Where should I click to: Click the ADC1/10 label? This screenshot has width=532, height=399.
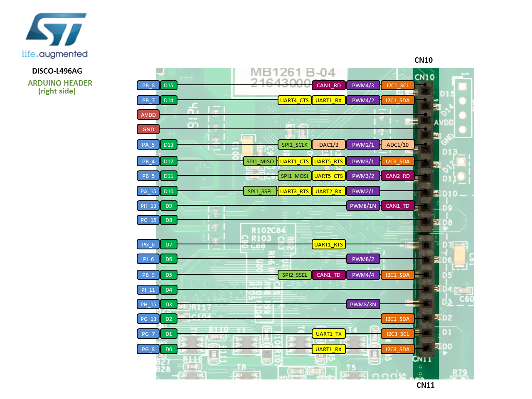[397, 145]
